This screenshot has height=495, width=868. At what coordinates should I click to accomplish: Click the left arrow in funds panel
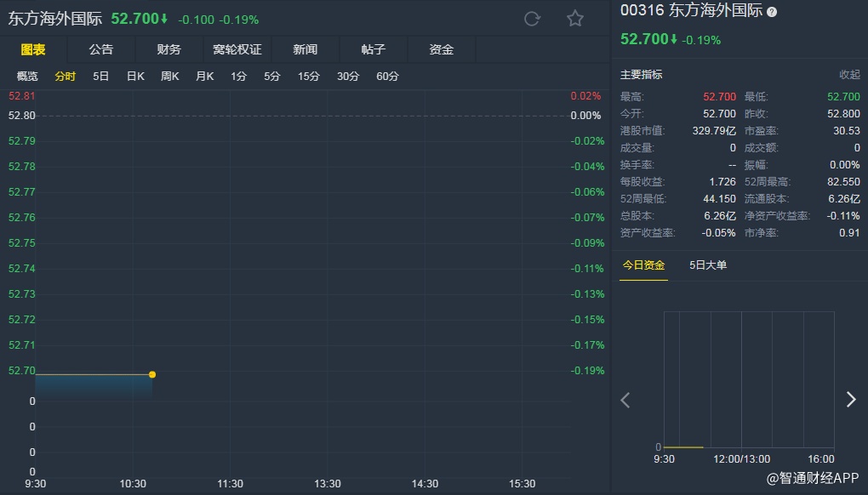[625, 400]
